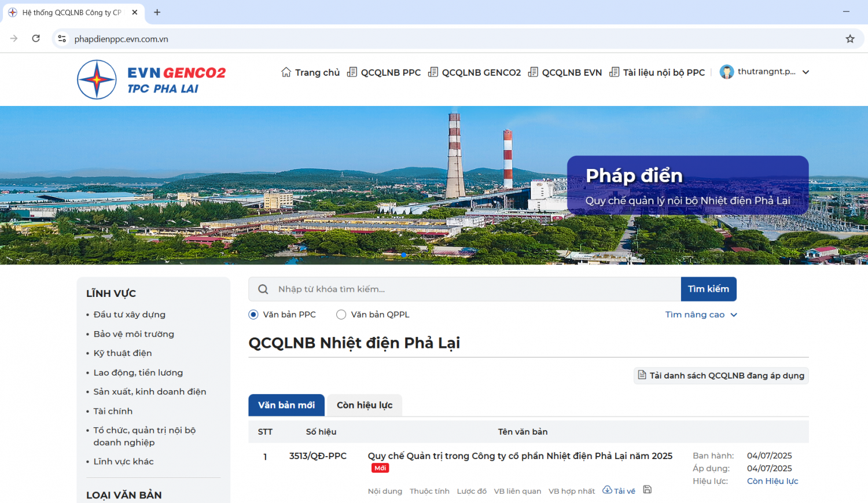Click the Còn Hiệu lực status link

pyautogui.click(x=773, y=481)
